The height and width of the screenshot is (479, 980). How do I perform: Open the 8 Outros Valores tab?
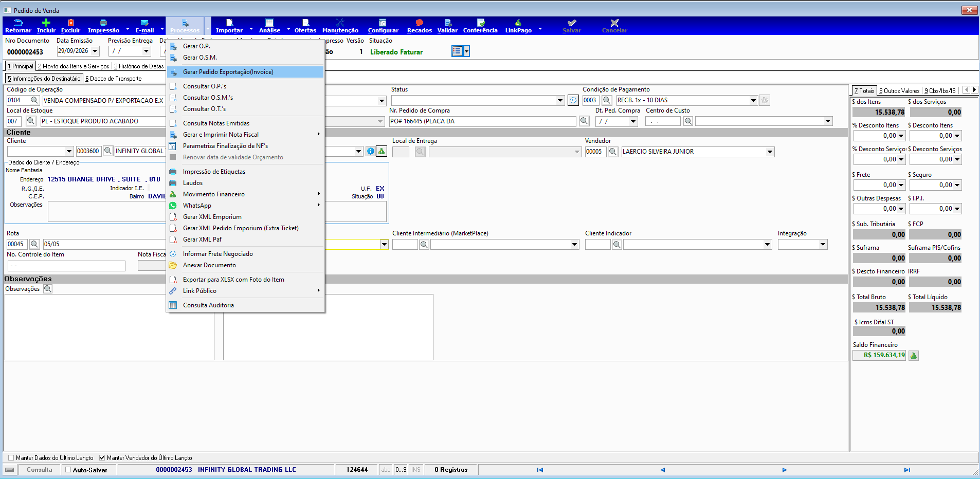click(899, 91)
